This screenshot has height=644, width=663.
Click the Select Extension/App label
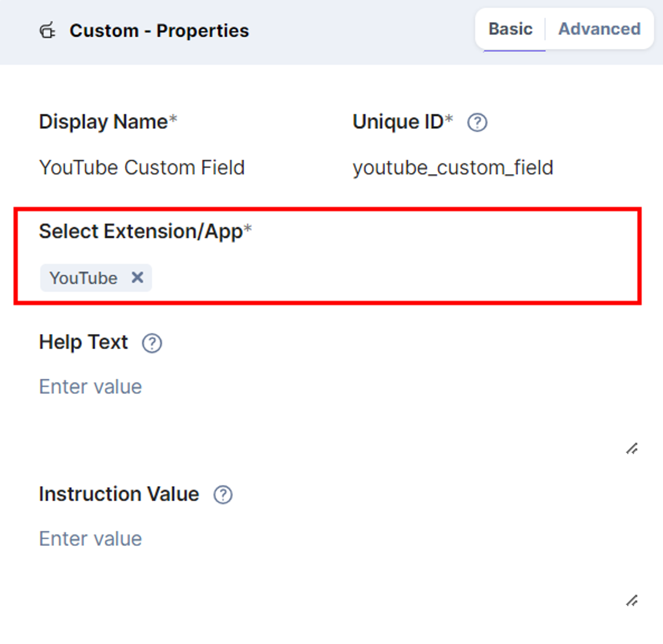tap(145, 231)
